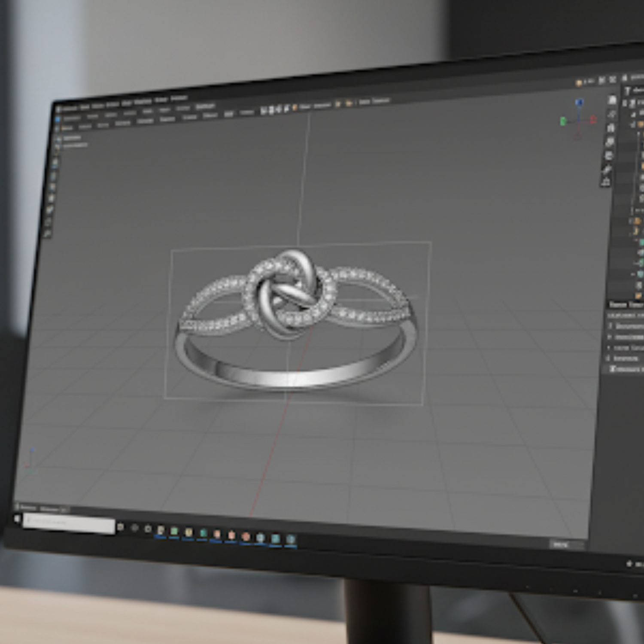Open Windows Task View from the taskbar
The width and height of the screenshot is (644, 644).
coord(121,527)
